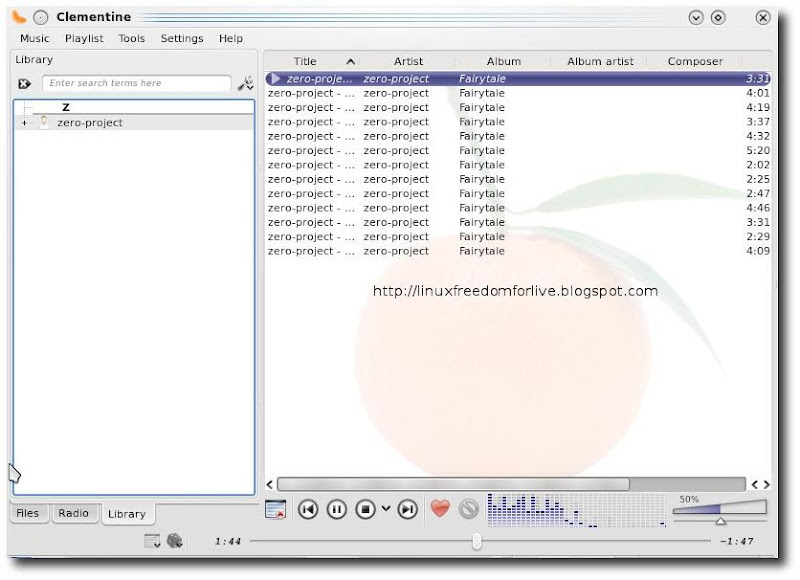Screen dimensions: 800x580
Task: Sort by Album artist column
Action: pos(600,61)
